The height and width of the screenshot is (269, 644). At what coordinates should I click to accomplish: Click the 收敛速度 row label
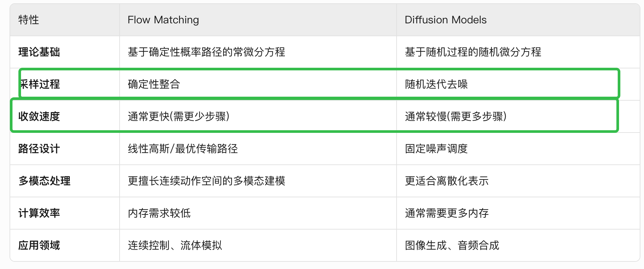[x=39, y=117]
